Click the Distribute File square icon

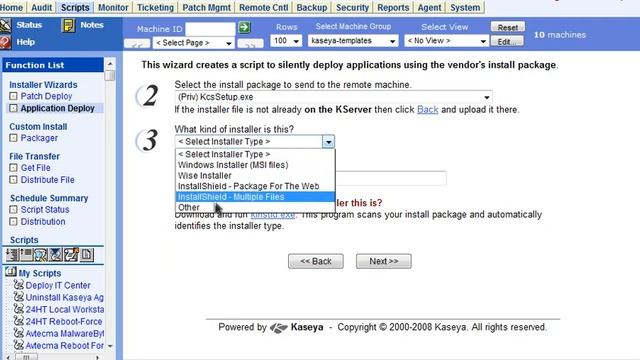13,180
